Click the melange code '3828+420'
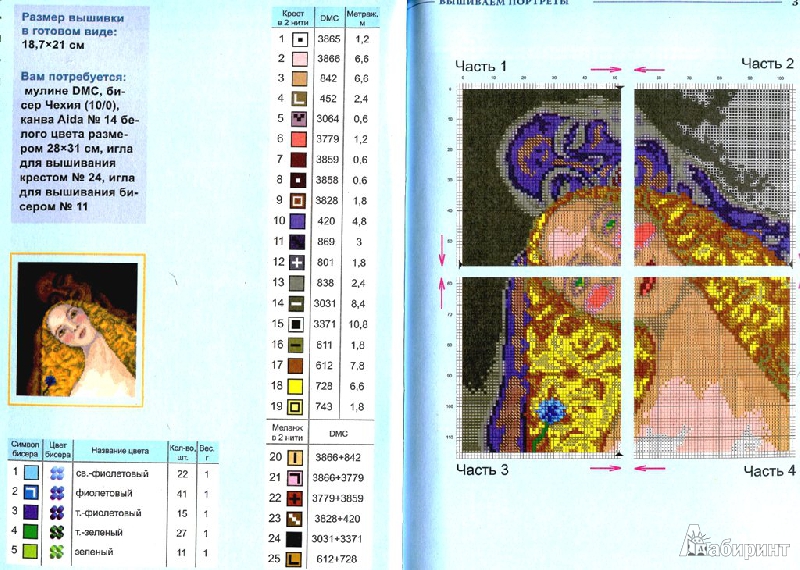 [x=337, y=519]
